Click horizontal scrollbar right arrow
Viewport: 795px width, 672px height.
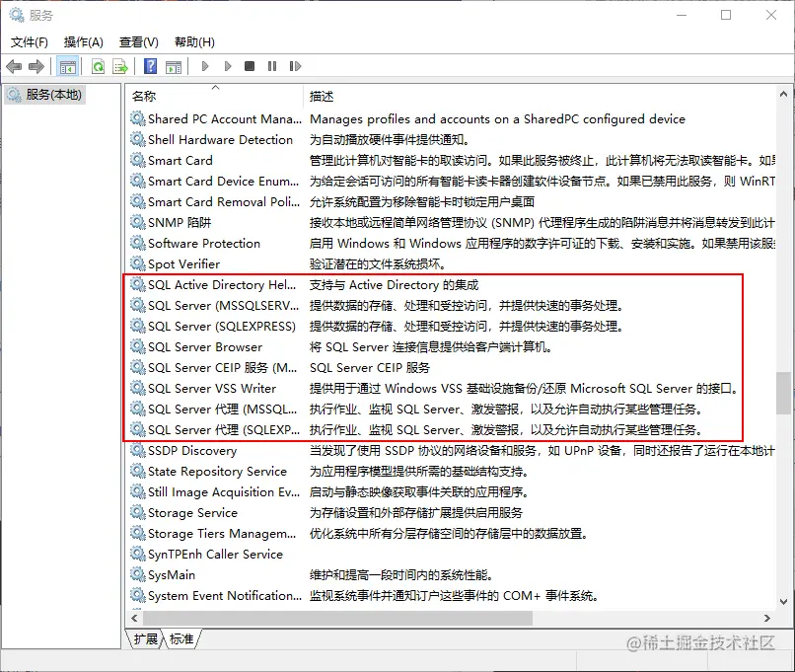767,619
